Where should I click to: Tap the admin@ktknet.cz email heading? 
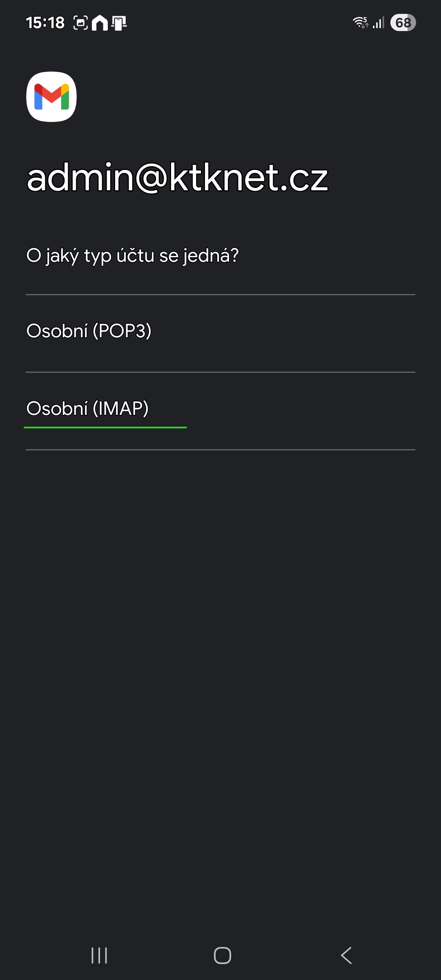[177, 178]
